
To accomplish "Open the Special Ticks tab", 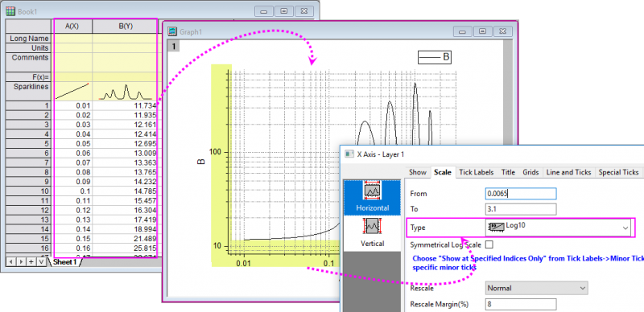I will pyautogui.click(x=618, y=172).
